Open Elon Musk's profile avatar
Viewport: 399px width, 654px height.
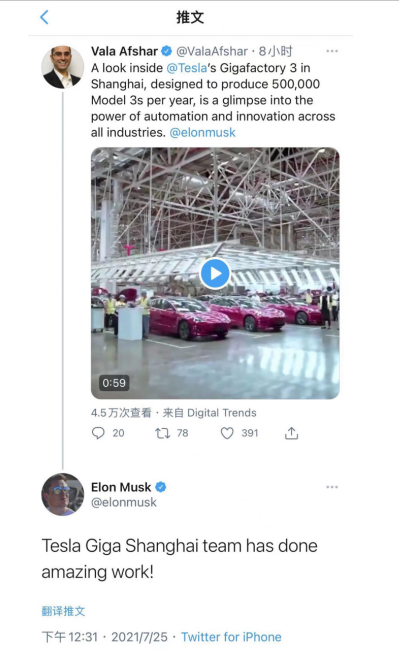[x=63, y=494]
